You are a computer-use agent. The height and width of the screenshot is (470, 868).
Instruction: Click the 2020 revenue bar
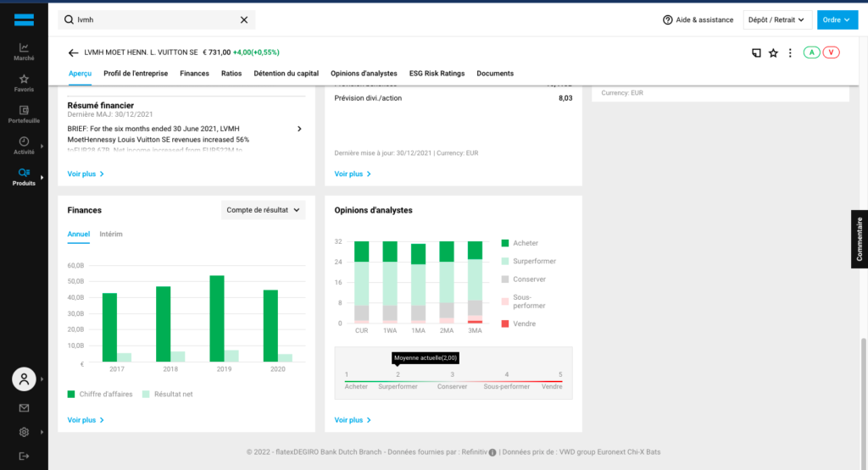click(270, 326)
